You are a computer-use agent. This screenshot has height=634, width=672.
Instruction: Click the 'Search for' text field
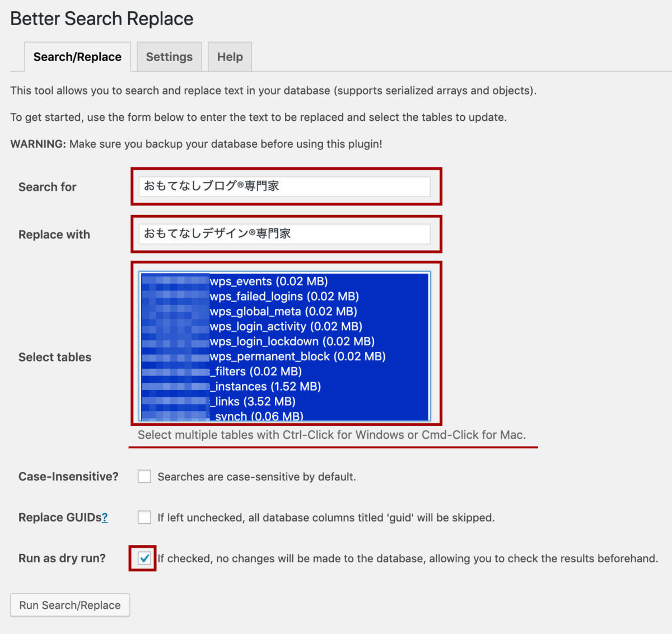(284, 186)
